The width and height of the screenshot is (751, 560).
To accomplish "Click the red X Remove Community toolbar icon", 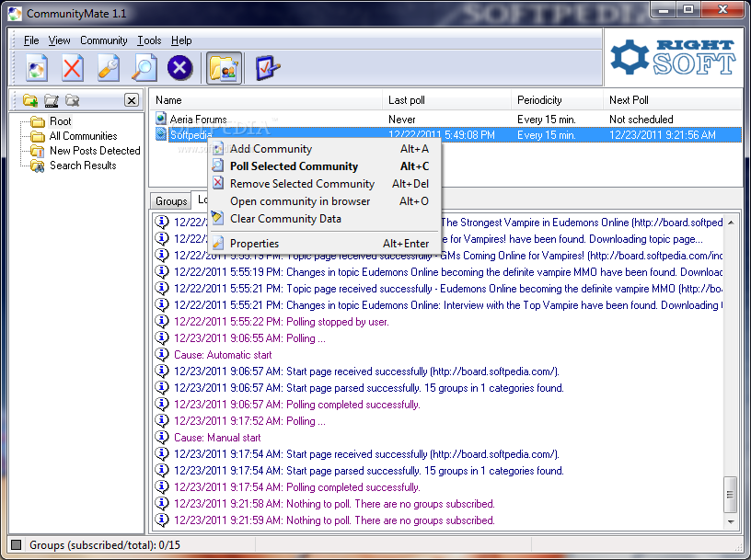I will tap(73, 68).
